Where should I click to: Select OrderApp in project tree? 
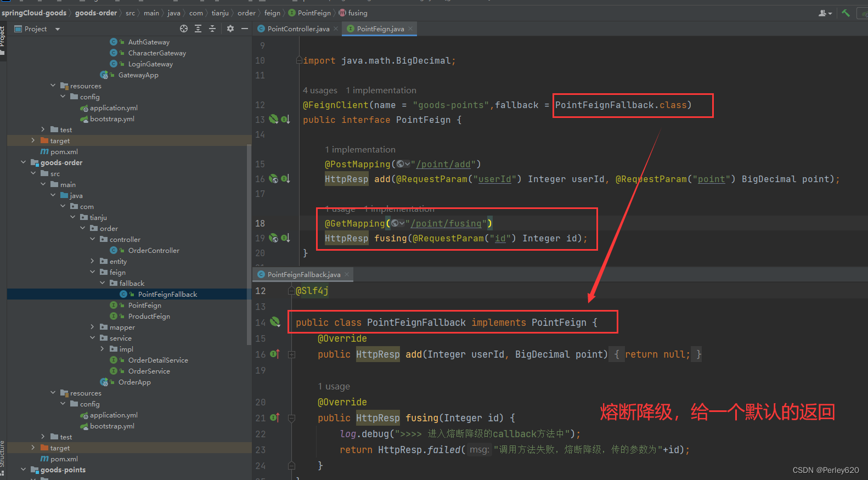click(x=134, y=382)
